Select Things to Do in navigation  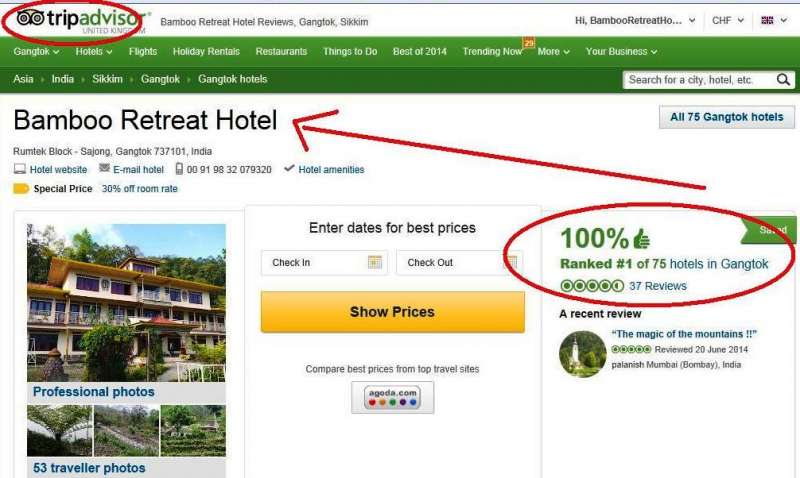point(350,52)
